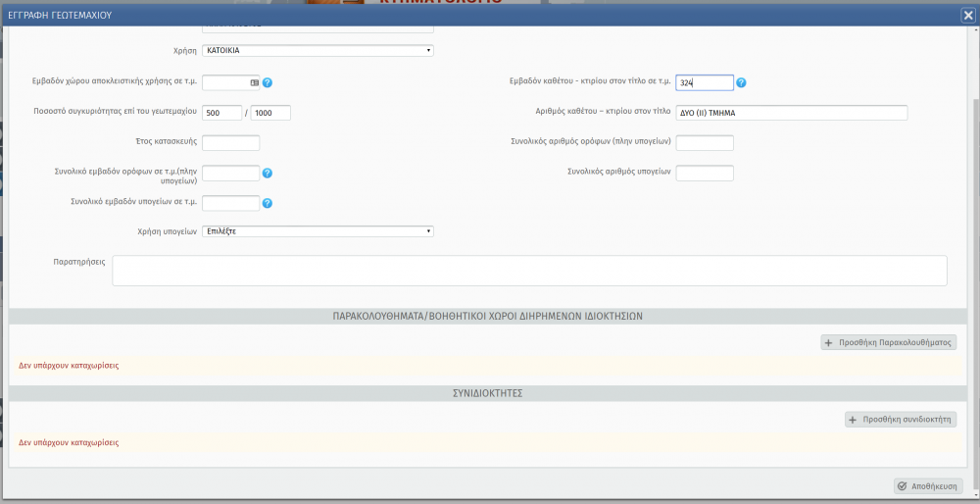Close the ΕΓΓΡΑΦΗ ΓΕΩΤΕΜΑΧΙΟΥ dialog
980x504 pixels.
click(967, 15)
